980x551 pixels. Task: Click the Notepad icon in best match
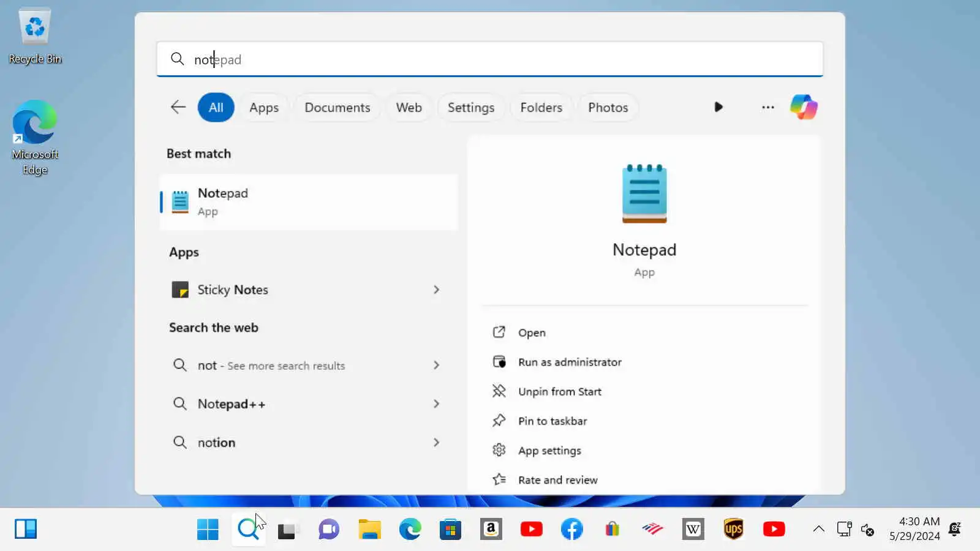180,202
